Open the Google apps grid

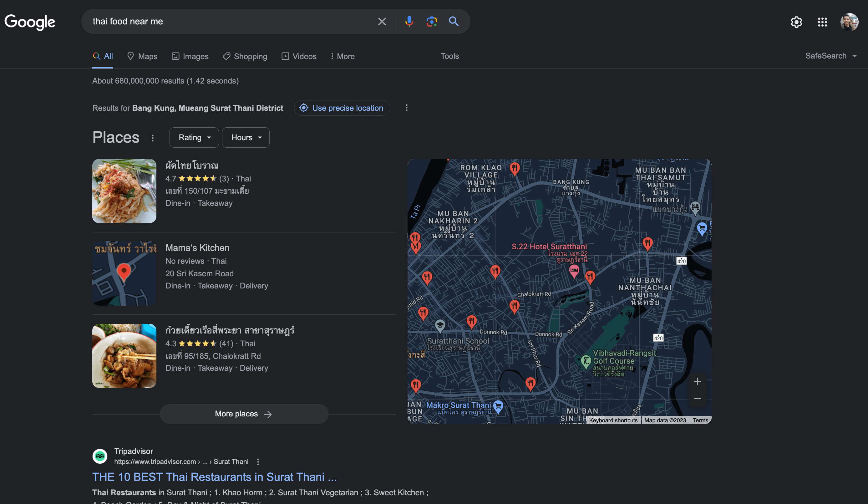click(822, 22)
